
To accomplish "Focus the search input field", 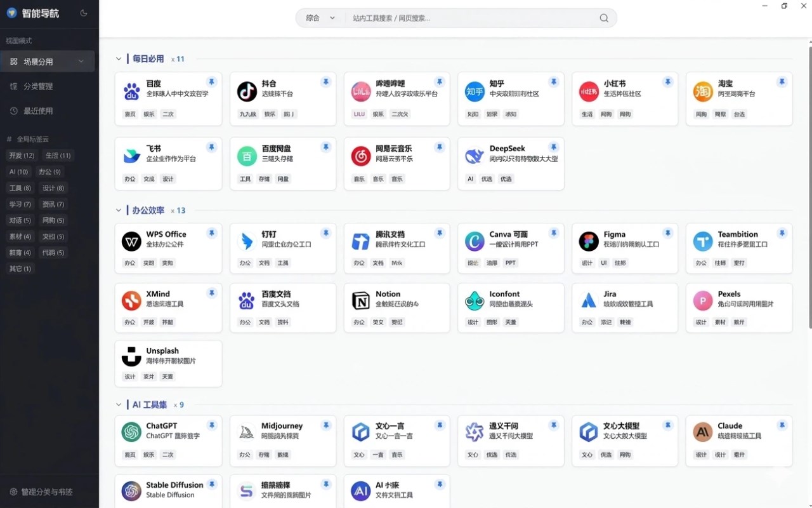I will coord(473,18).
